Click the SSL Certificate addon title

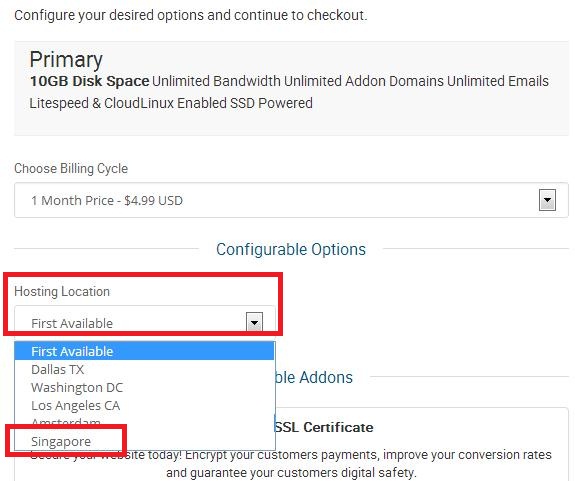[324, 427]
